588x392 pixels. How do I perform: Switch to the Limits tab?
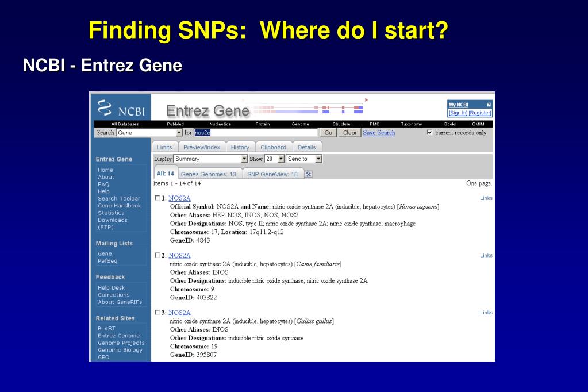[164, 147]
